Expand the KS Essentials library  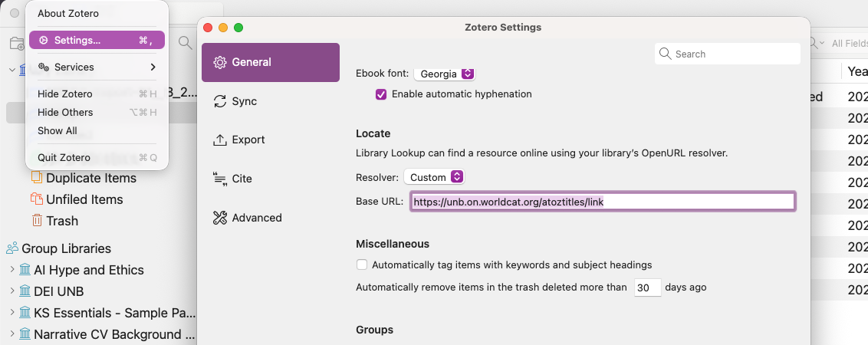point(12,312)
